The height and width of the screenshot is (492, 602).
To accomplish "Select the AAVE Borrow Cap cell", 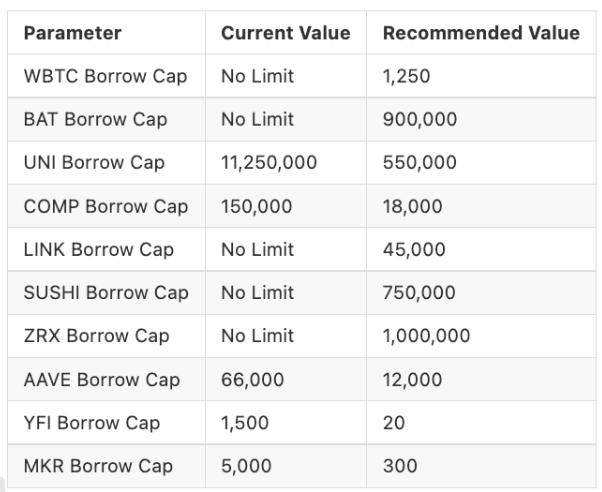I will coord(101,379).
